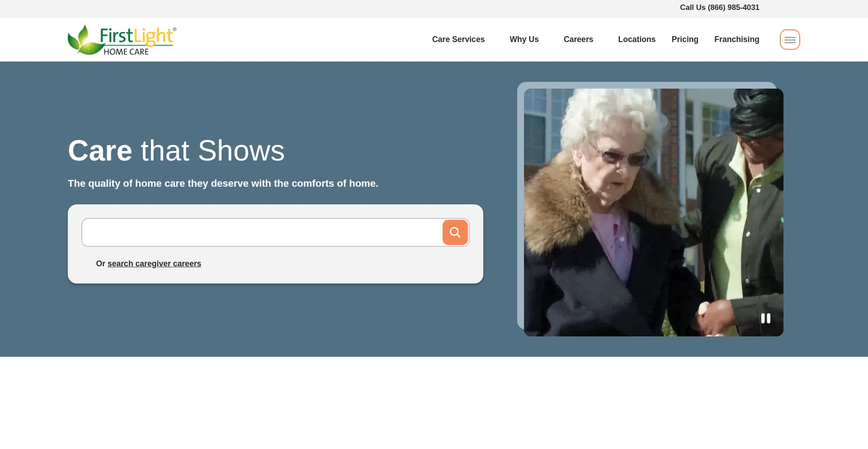The height and width of the screenshot is (449, 868).
Task: Open the Why Us menu
Action: point(524,39)
